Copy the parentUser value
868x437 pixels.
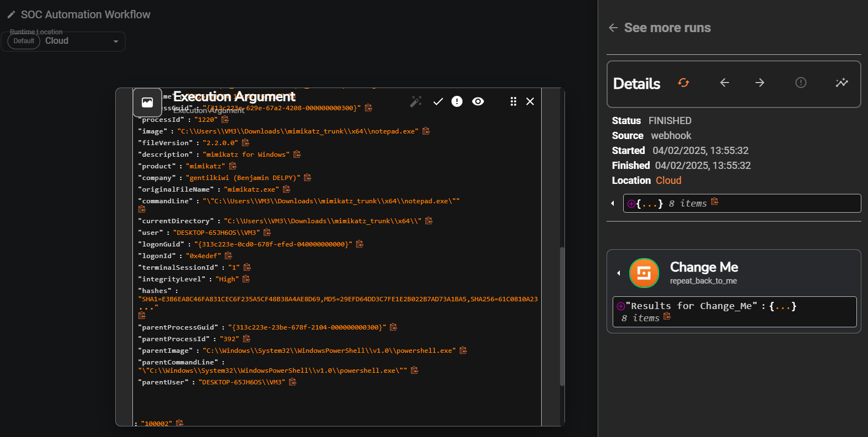click(x=293, y=382)
